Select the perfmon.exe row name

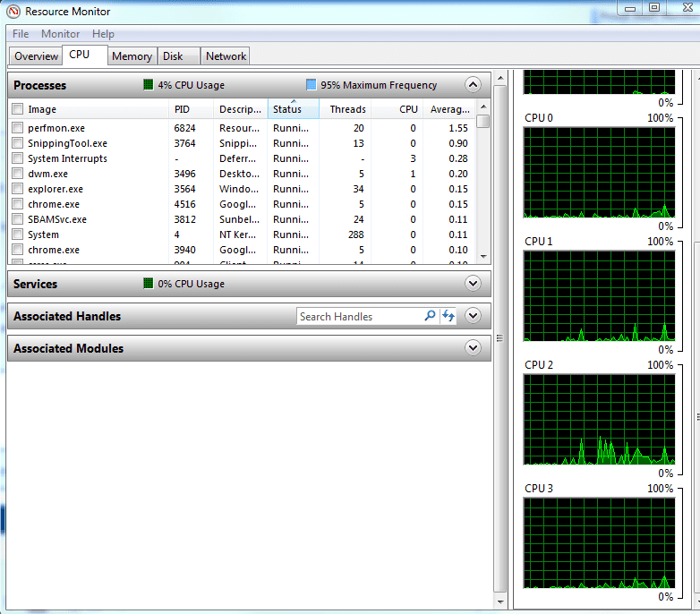[56, 128]
